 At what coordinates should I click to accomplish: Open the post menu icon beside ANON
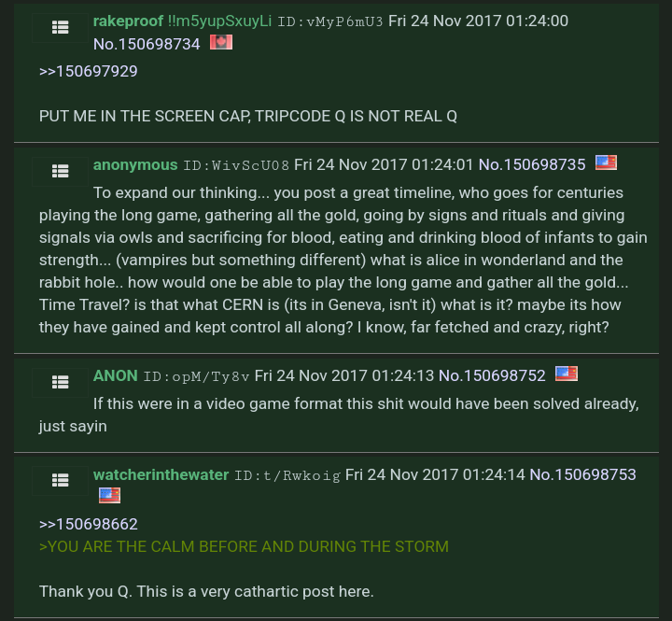(61, 382)
